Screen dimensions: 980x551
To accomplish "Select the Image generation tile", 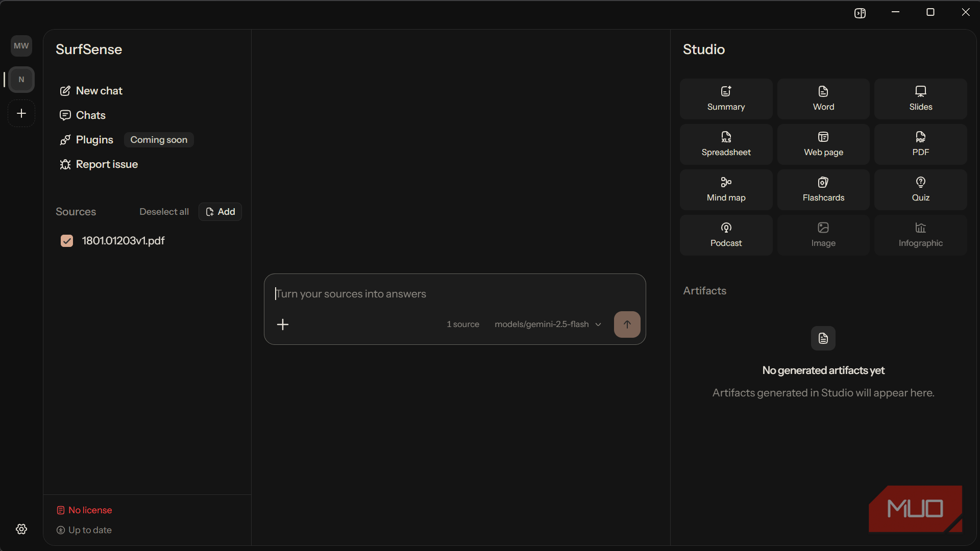I will pos(823,235).
